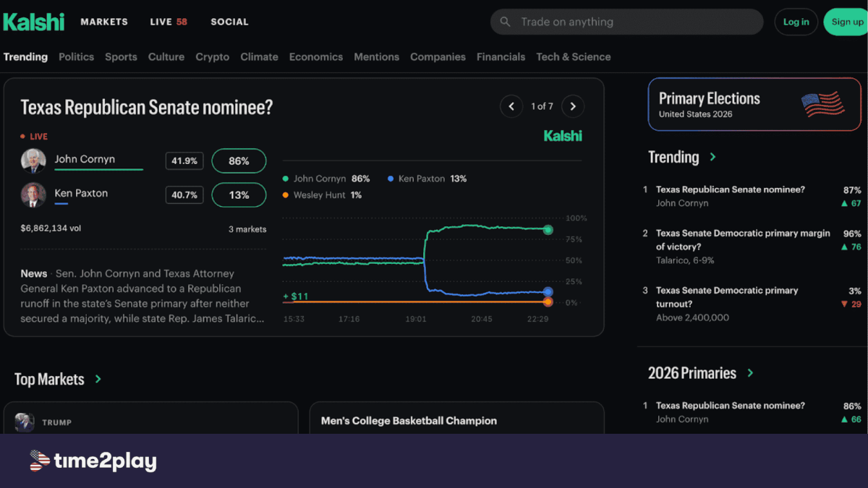Select the Companies category tab
The width and height of the screenshot is (868, 488).
tap(438, 56)
